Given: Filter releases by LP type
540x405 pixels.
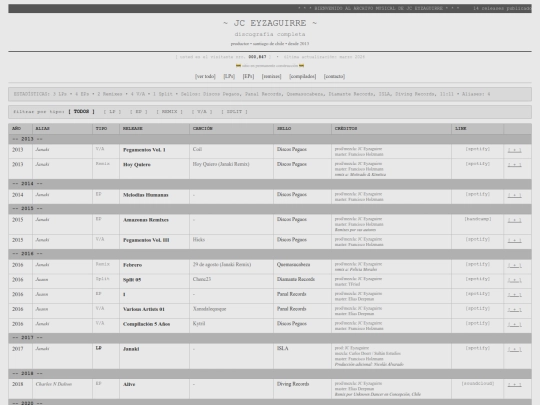Looking at the screenshot, I should click(112, 112).
